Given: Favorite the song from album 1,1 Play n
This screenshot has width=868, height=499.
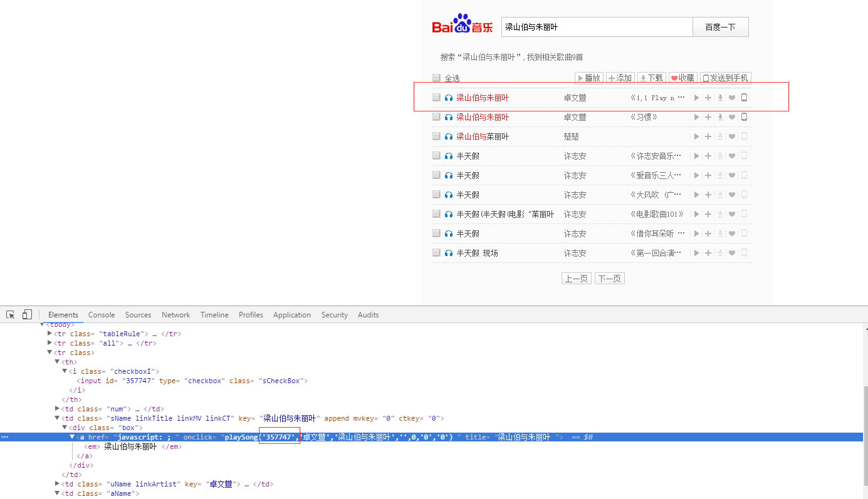Looking at the screenshot, I should [732, 98].
